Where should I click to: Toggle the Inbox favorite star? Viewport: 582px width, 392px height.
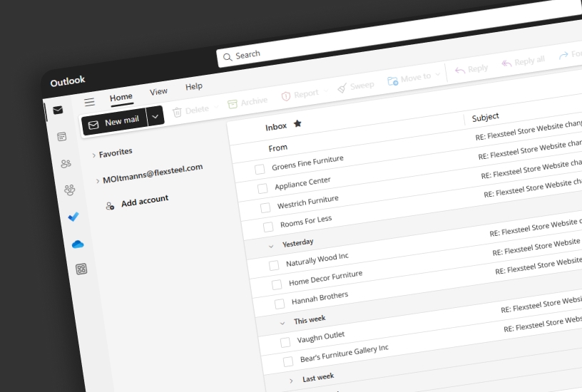[297, 123]
